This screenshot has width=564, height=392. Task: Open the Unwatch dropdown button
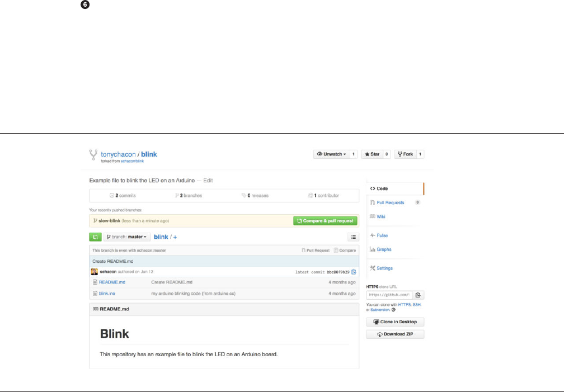[331, 154]
